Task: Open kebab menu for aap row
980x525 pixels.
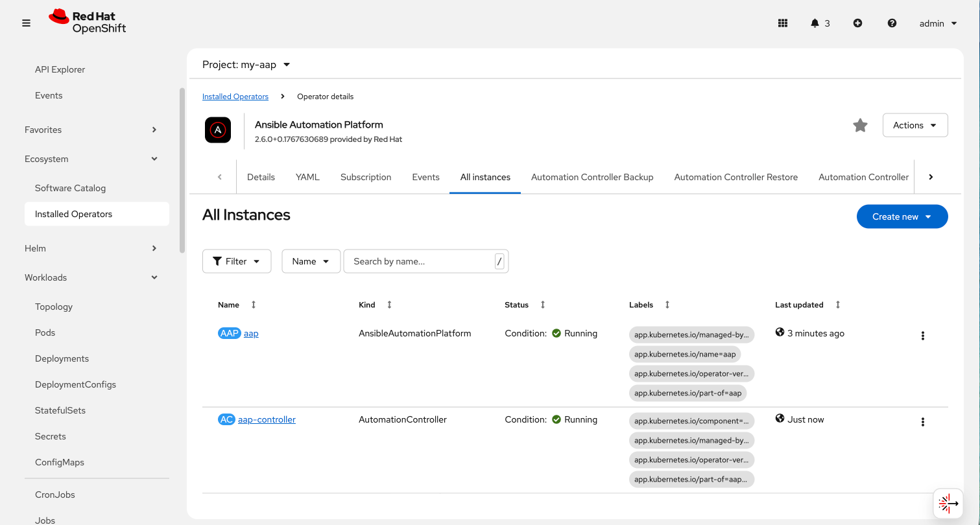Action: pos(922,336)
